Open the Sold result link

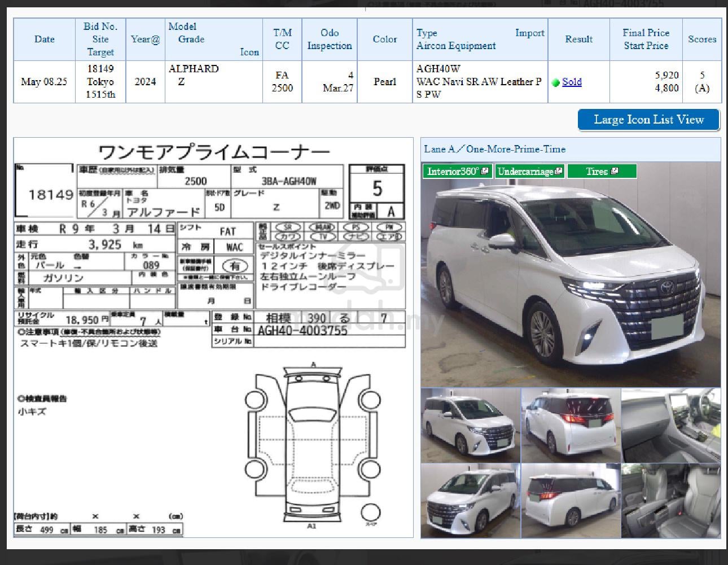572,82
